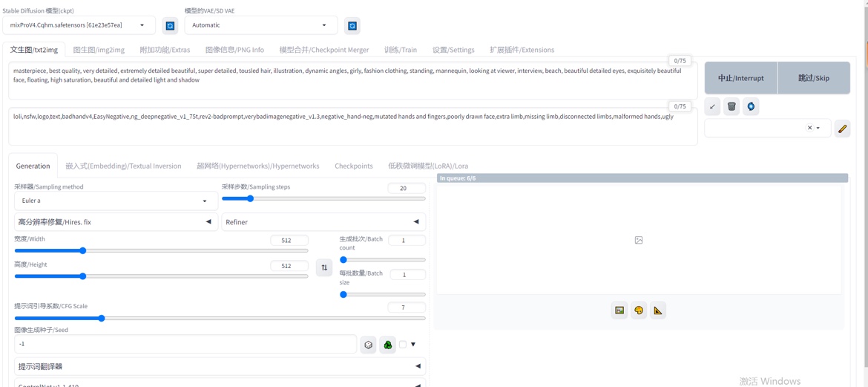
Task: Adjust the CFG Scale slider
Action: [220, 318]
